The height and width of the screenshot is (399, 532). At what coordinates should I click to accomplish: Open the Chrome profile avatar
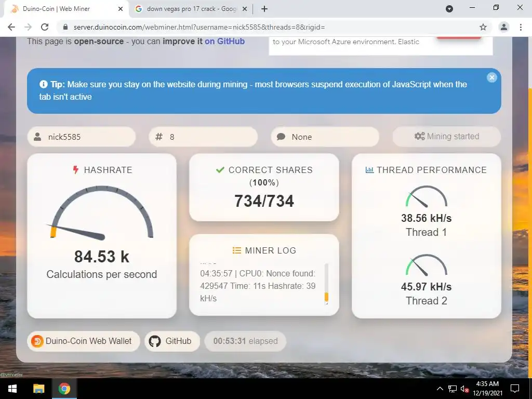(504, 27)
